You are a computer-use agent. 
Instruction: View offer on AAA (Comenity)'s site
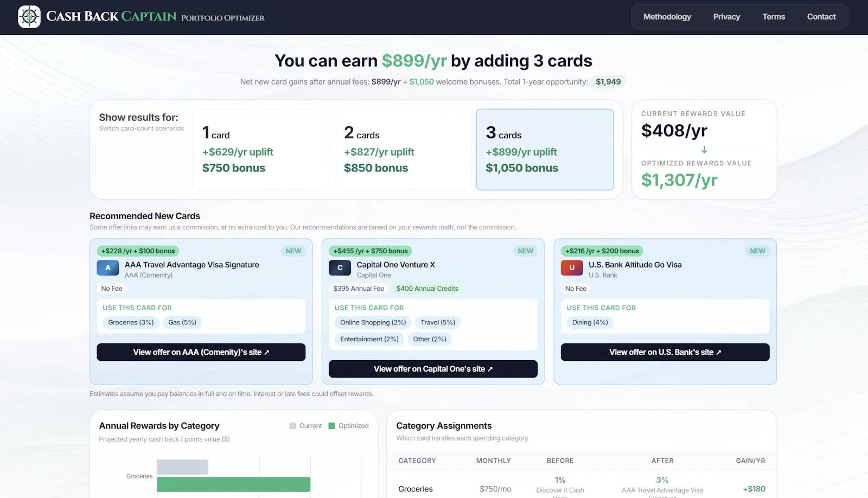pos(201,352)
